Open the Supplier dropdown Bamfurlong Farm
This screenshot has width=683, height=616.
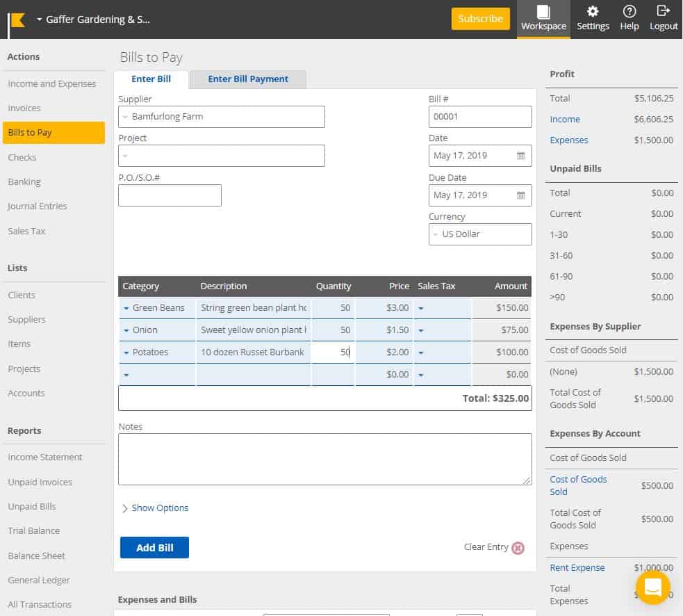coord(221,117)
